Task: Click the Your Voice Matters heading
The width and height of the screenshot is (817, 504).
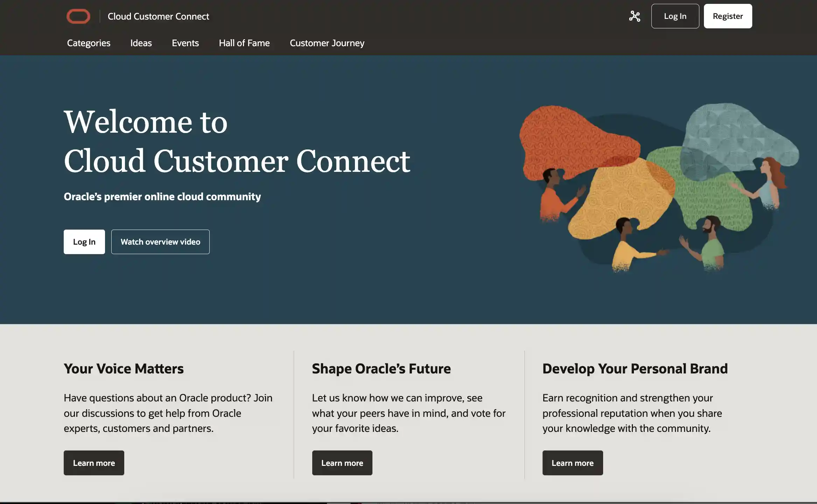Action: (x=124, y=369)
